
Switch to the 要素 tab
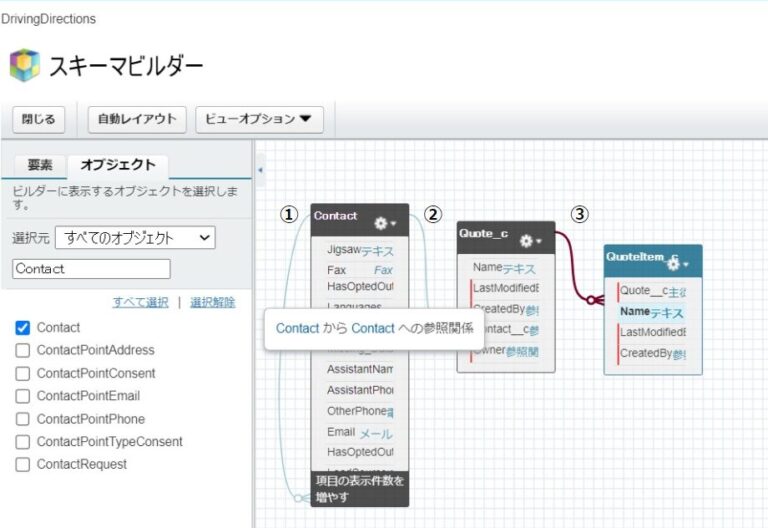coord(39,165)
